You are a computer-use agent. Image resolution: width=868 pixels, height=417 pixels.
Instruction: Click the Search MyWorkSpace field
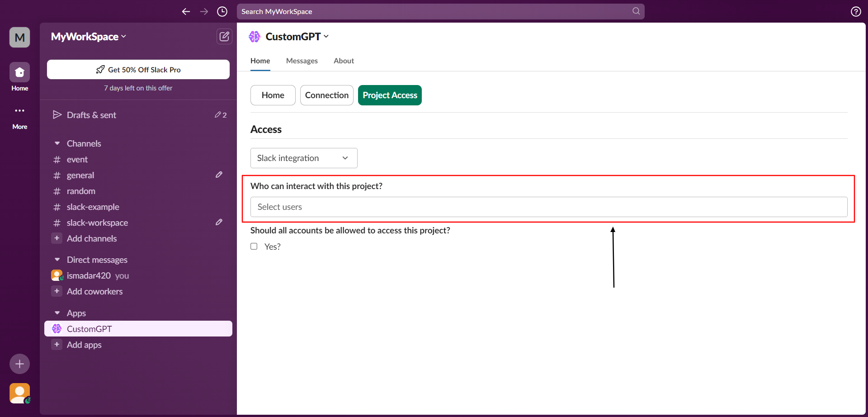[x=440, y=11]
